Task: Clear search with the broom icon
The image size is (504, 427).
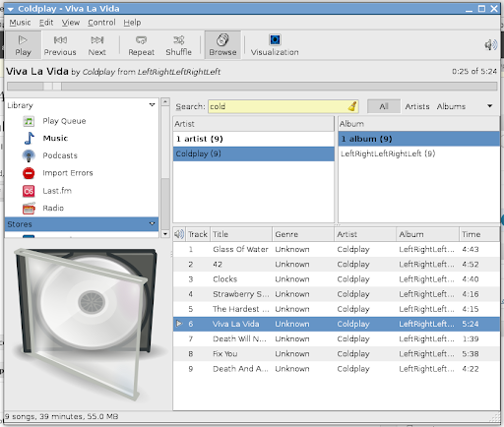Action: click(352, 106)
